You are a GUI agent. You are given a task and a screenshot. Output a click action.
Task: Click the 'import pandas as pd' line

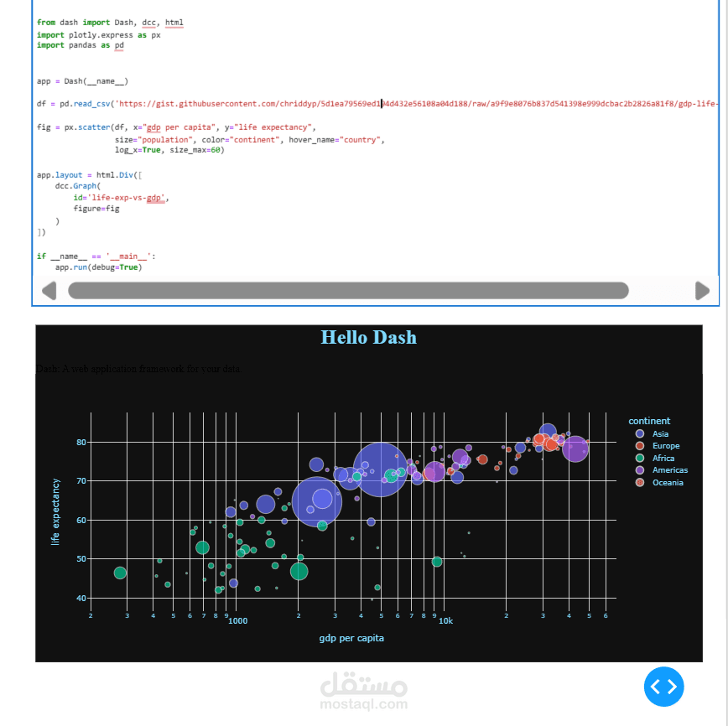[81, 45]
